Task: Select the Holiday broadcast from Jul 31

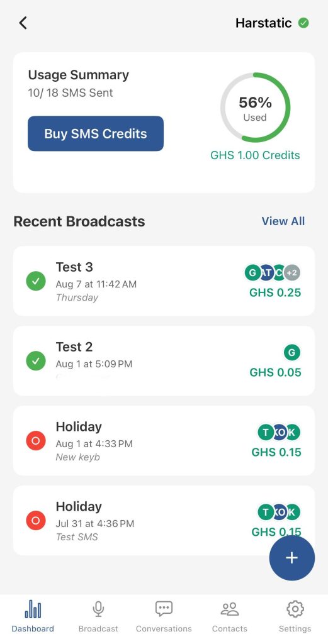Action: click(x=164, y=520)
